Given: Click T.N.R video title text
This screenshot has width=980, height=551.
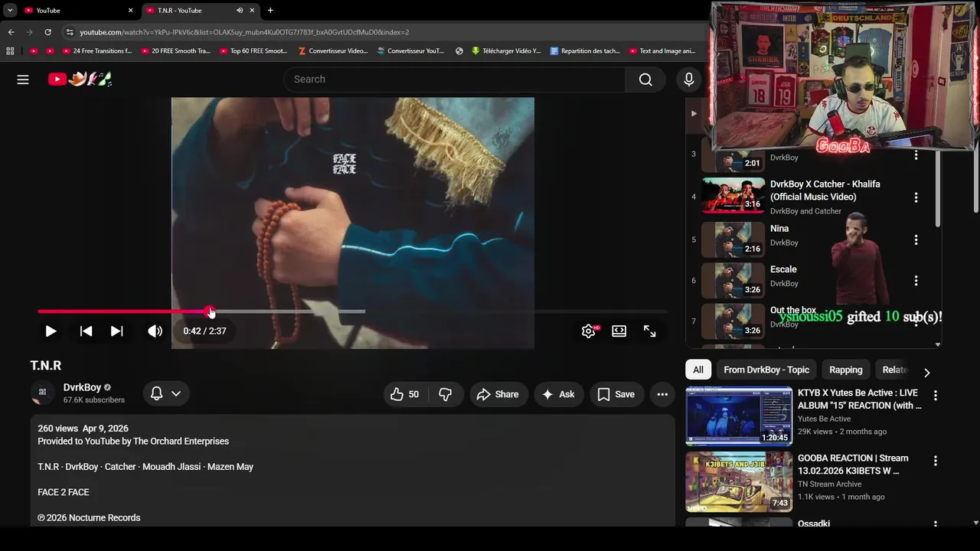Looking at the screenshot, I should coord(46,366).
